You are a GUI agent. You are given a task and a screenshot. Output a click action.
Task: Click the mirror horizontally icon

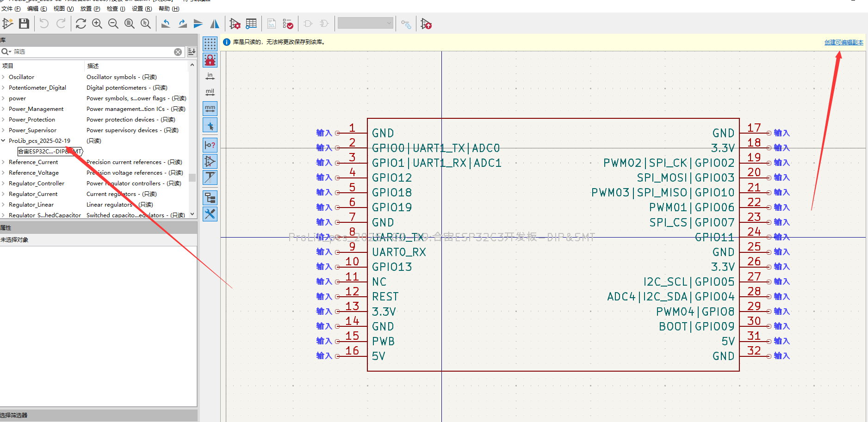215,24
